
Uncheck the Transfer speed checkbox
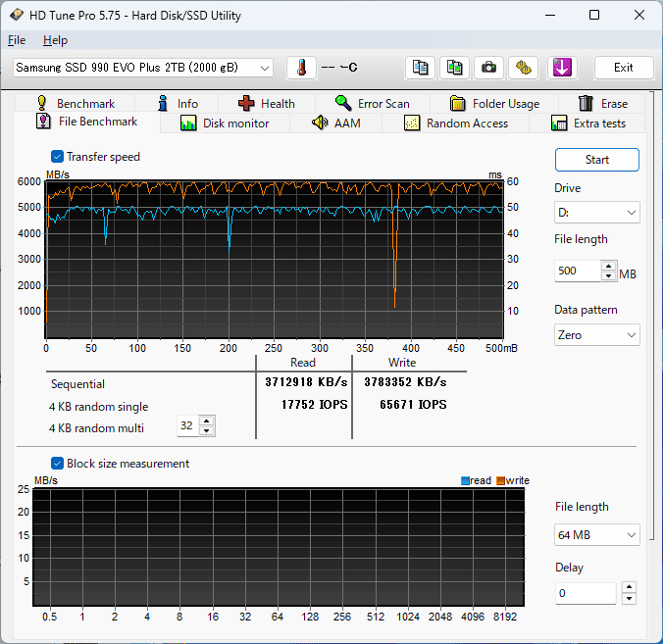coord(58,157)
